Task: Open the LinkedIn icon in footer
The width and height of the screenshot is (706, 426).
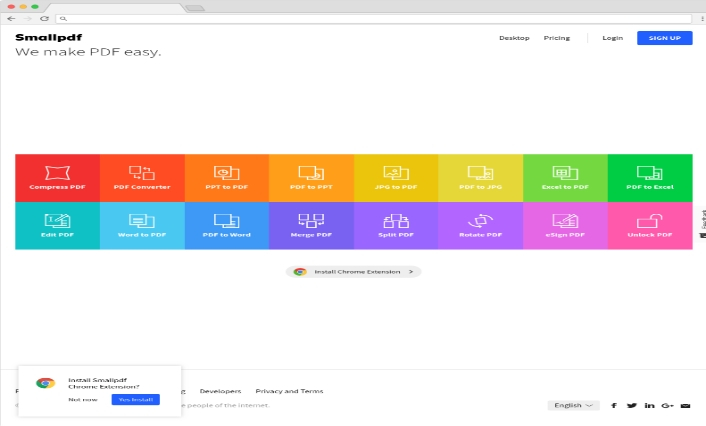Action: tap(649, 405)
